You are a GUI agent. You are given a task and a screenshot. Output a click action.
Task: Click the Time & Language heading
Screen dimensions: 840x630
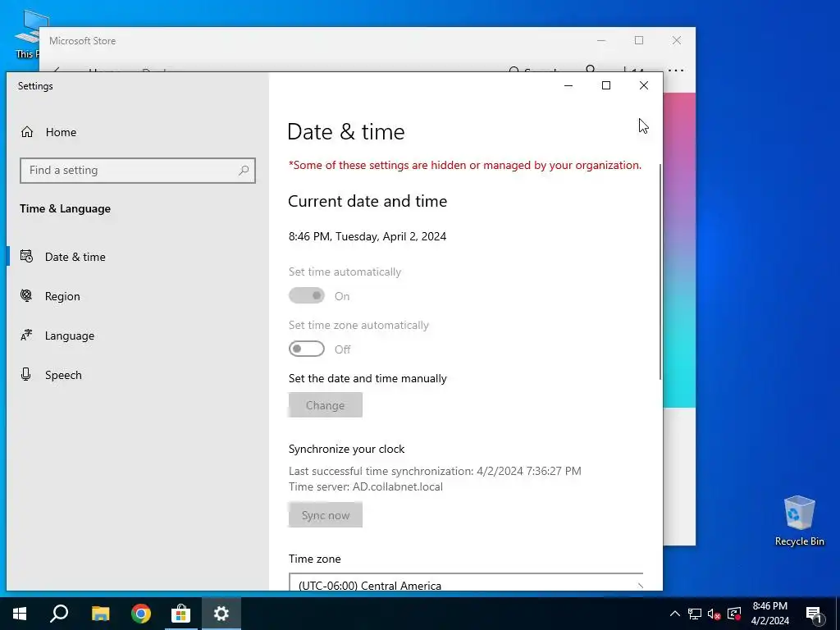pyautogui.click(x=66, y=209)
